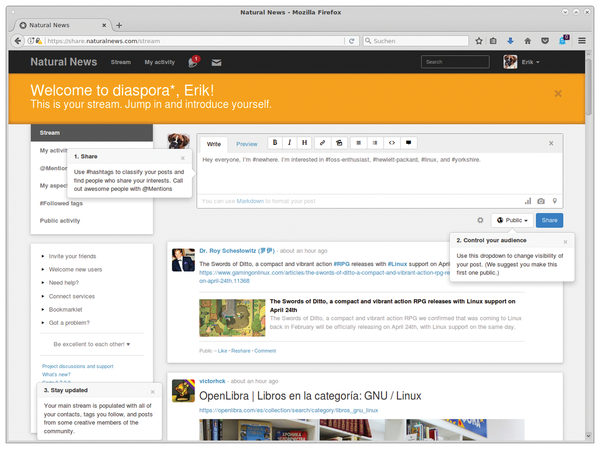Select Stream in the left sidebar

coord(92,132)
